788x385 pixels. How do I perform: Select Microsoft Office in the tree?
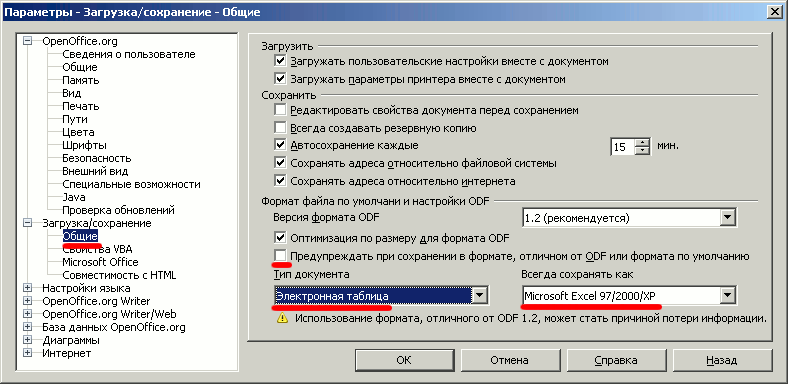point(100,262)
